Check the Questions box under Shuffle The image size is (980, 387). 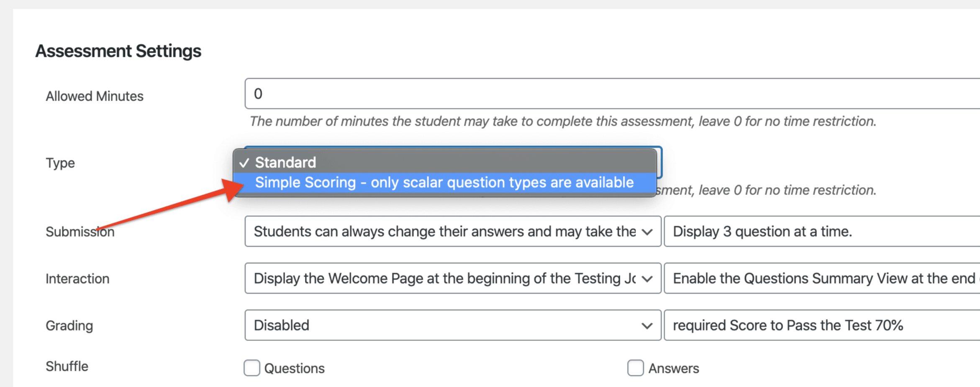coord(251,368)
